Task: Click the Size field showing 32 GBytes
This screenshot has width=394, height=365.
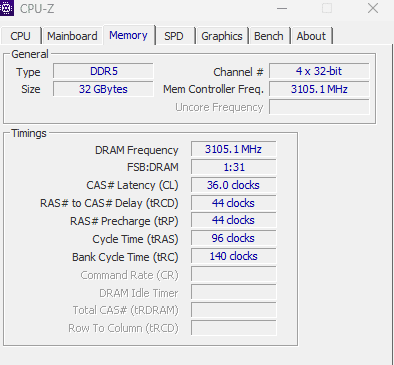Action: 103,89
